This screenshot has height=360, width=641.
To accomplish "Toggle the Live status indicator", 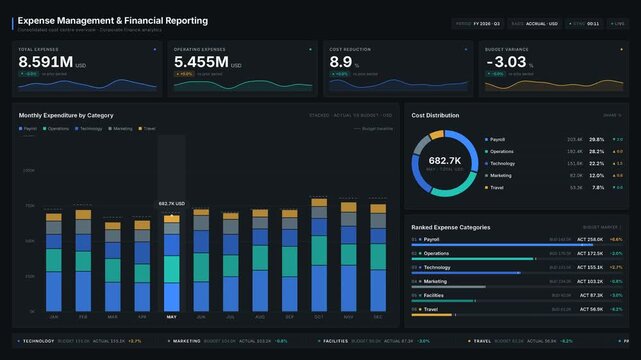I will pos(617,24).
